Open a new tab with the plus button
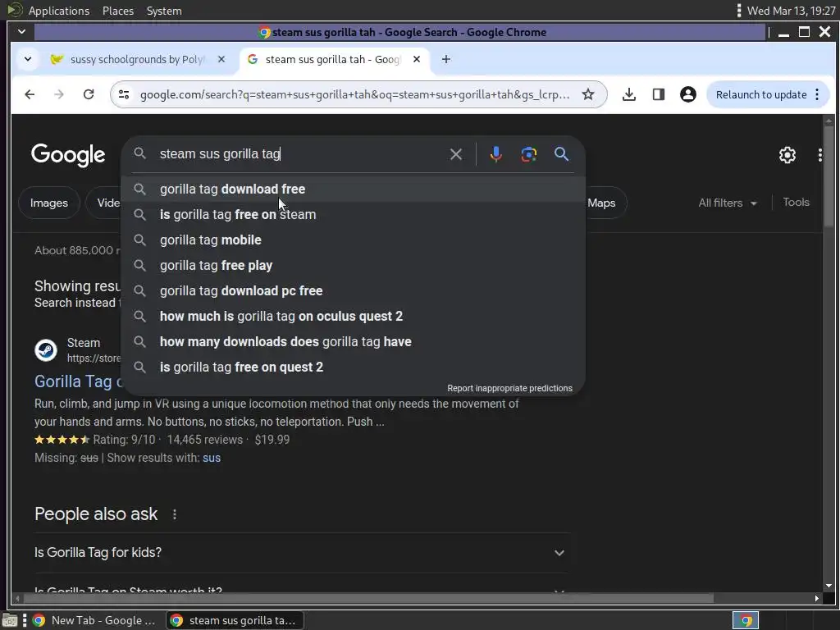This screenshot has height=630, width=840. click(445, 59)
